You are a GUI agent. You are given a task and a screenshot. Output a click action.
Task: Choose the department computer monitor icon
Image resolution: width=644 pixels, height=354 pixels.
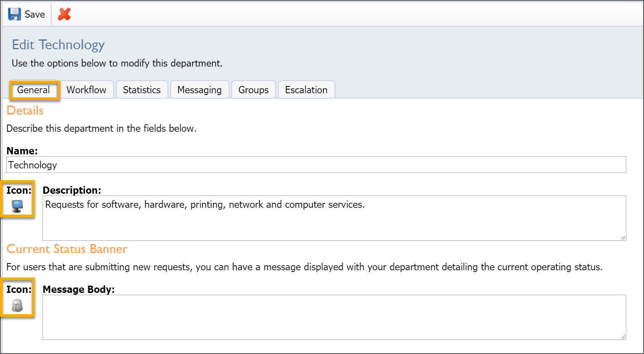(17, 207)
